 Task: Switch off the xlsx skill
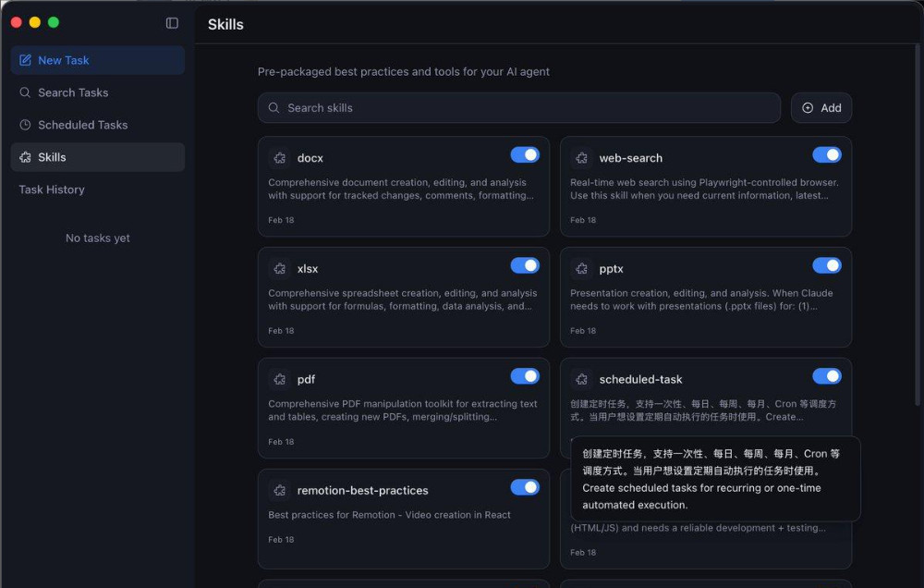[525, 266]
